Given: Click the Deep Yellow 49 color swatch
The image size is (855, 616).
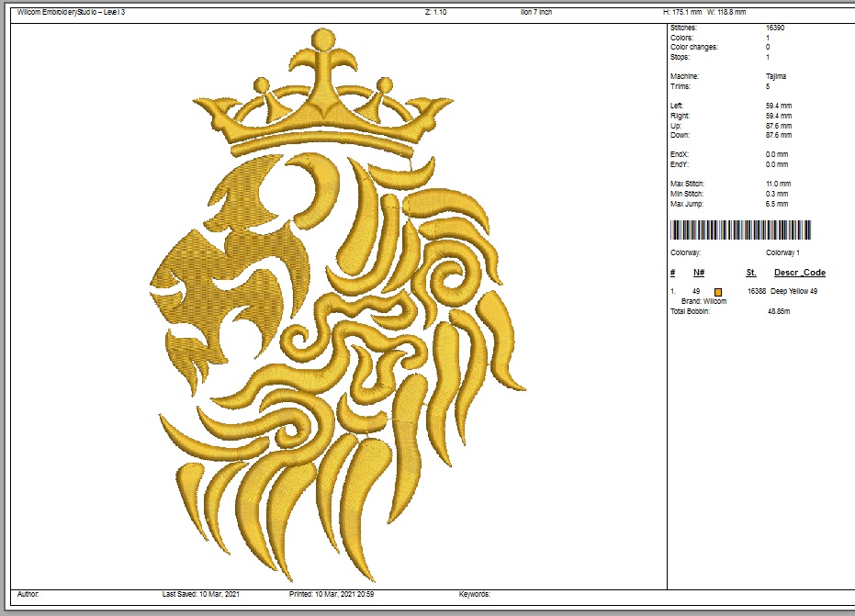Looking at the screenshot, I should point(718,292).
